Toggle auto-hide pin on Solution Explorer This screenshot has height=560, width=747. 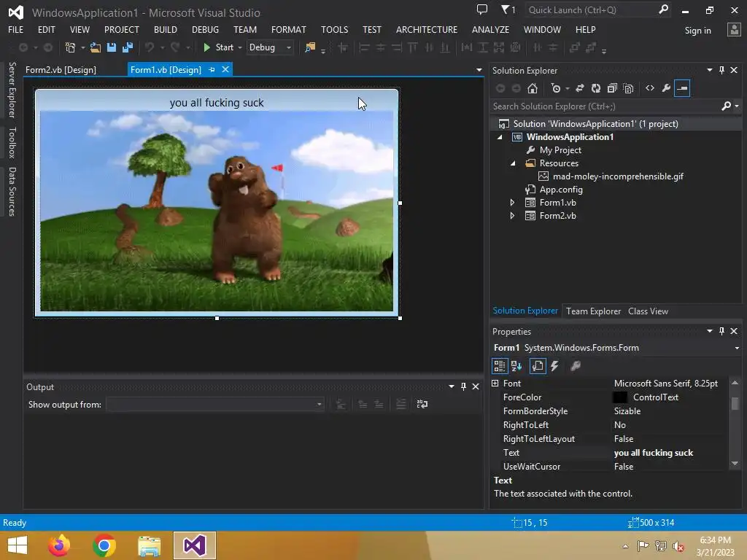(x=721, y=70)
